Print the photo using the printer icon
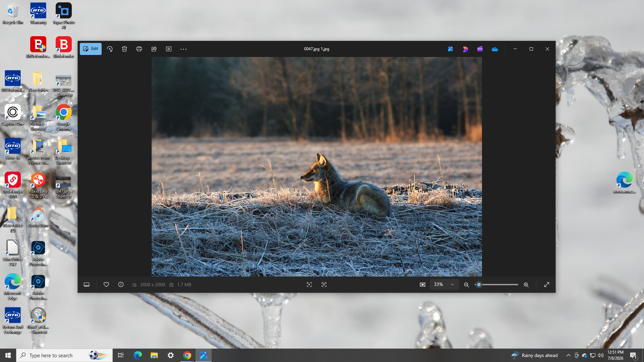 point(139,49)
